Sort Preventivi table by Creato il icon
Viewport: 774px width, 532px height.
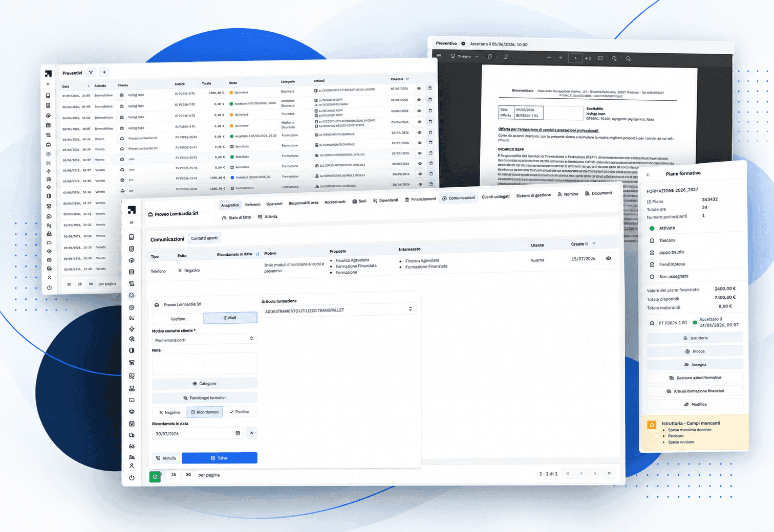[407, 79]
